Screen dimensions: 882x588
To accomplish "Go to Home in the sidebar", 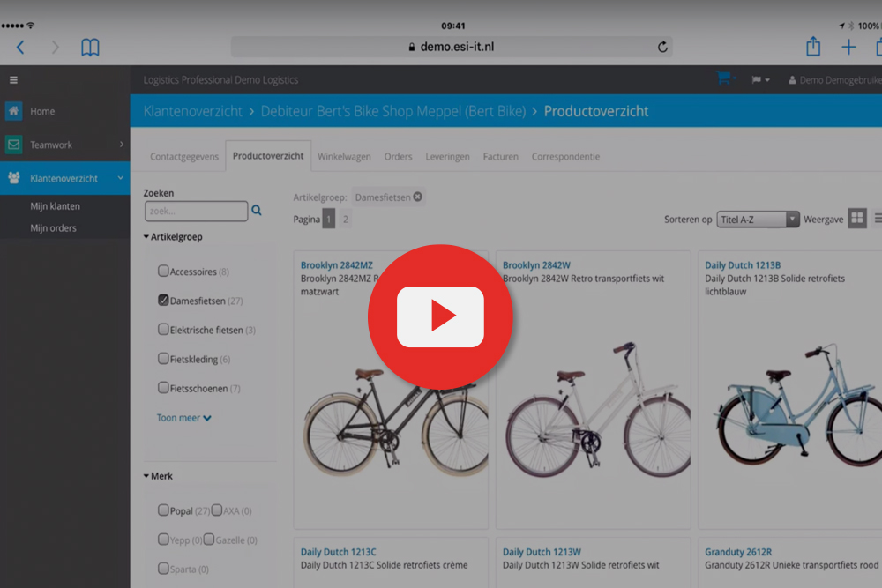I will coord(42,111).
